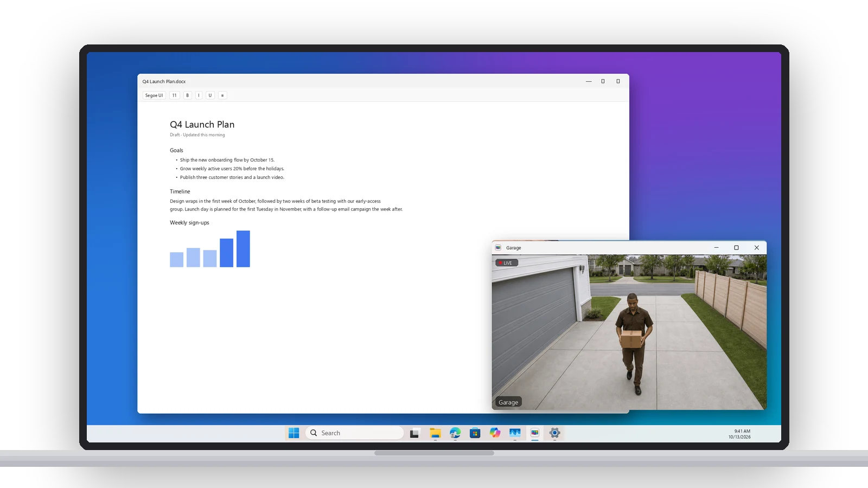Screen dimensions: 868x488
Task: Click the Goals section heading
Action: [x=176, y=150]
